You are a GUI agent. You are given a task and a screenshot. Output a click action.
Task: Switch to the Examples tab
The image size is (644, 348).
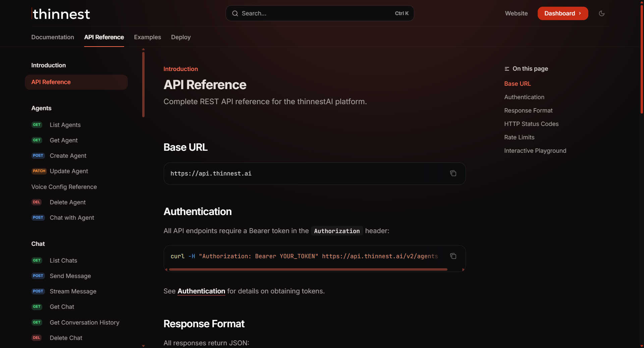point(148,37)
